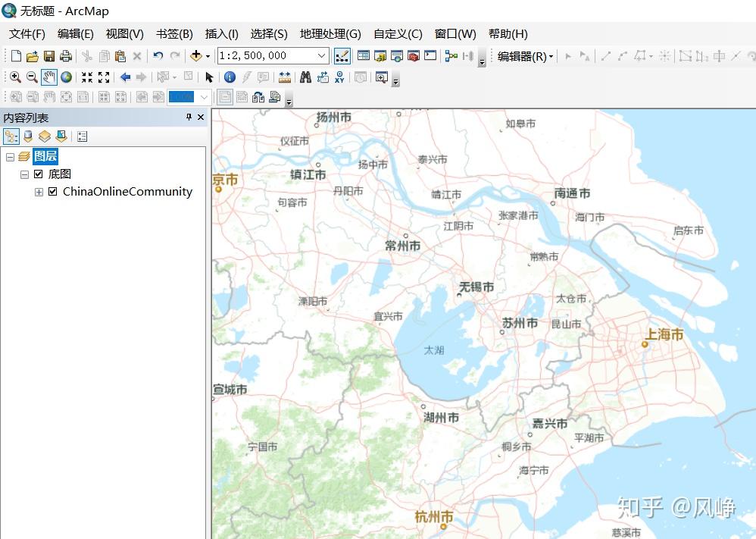The height and width of the screenshot is (539, 756).
Task: Open the 插入(I) menu
Action: 221,34
